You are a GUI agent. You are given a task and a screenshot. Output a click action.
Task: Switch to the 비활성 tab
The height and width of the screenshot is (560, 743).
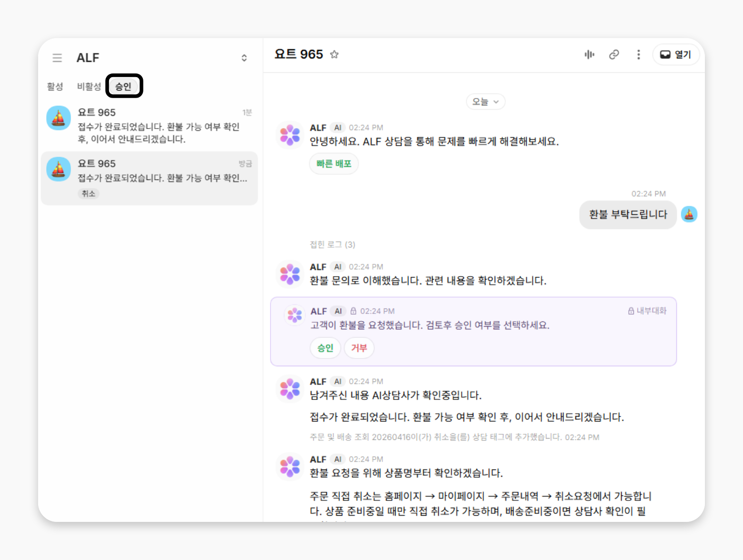pos(89,86)
